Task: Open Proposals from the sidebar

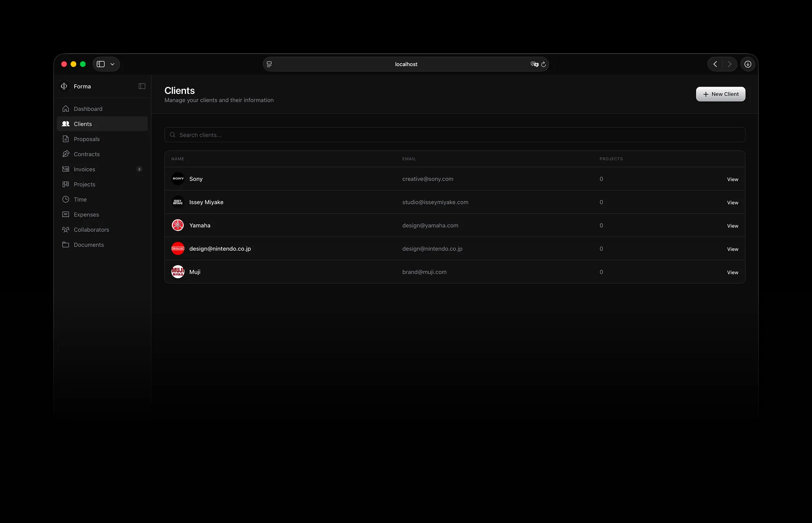Action: (x=87, y=139)
